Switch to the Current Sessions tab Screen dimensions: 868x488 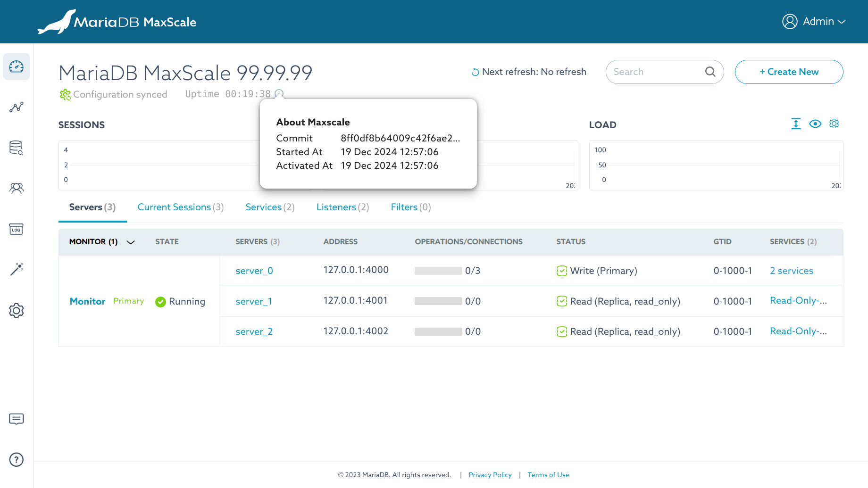[x=180, y=207]
